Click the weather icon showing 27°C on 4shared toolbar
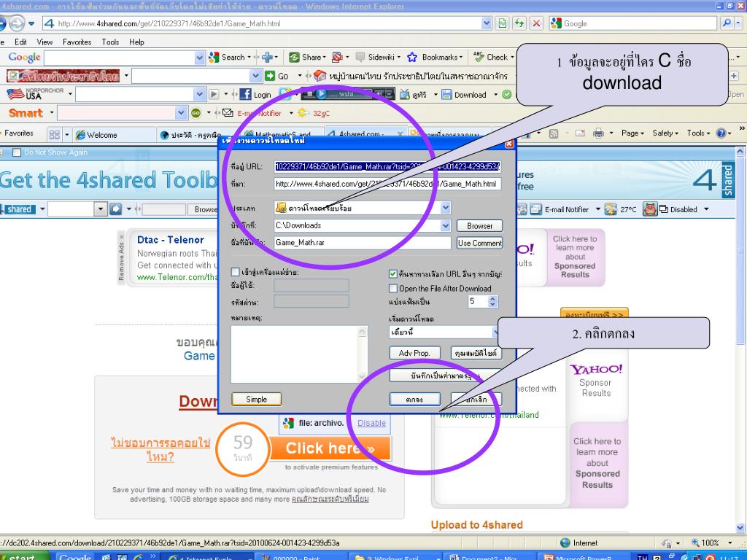Viewport: 747px width, 560px height. pyautogui.click(x=611, y=209)
